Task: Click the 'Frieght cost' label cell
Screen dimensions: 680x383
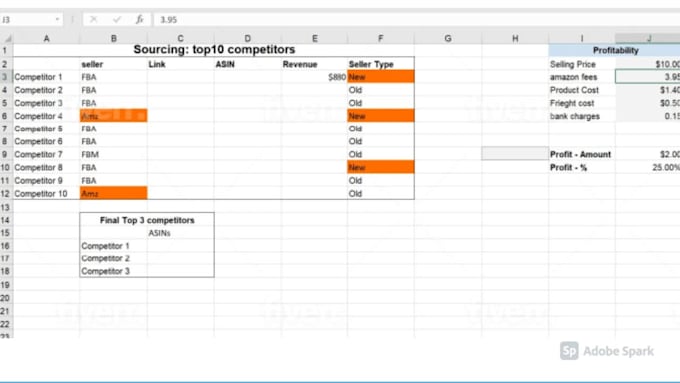Action: point(582,103)
